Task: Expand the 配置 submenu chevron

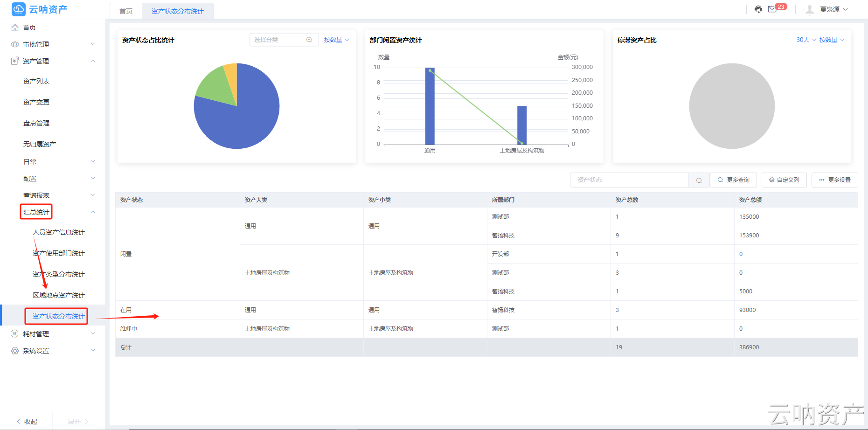Action: click(x=93, y=179)
